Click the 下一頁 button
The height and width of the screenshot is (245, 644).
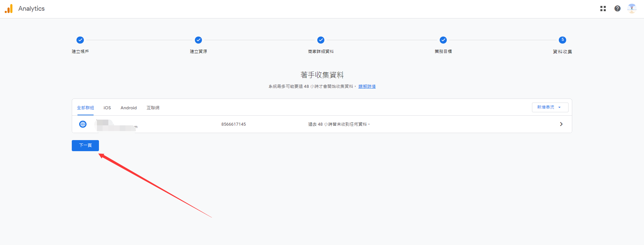(85, 145)
